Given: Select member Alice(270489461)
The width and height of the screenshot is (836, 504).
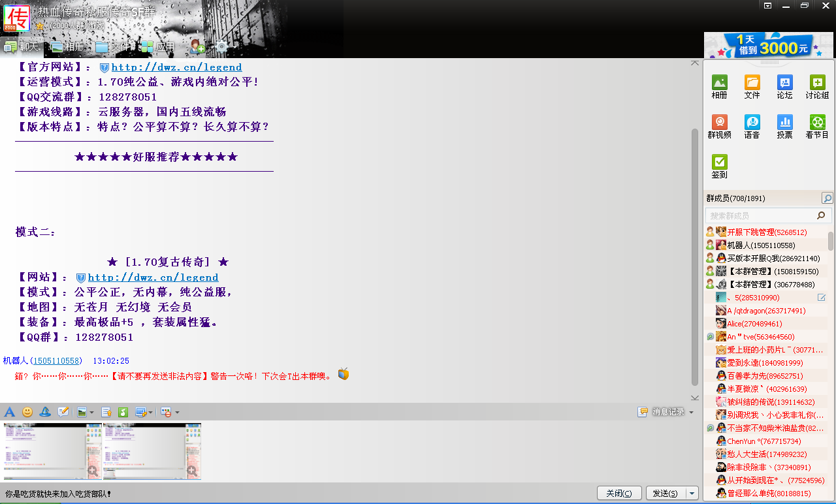Looking at the screenshot, I should point(765,324).
